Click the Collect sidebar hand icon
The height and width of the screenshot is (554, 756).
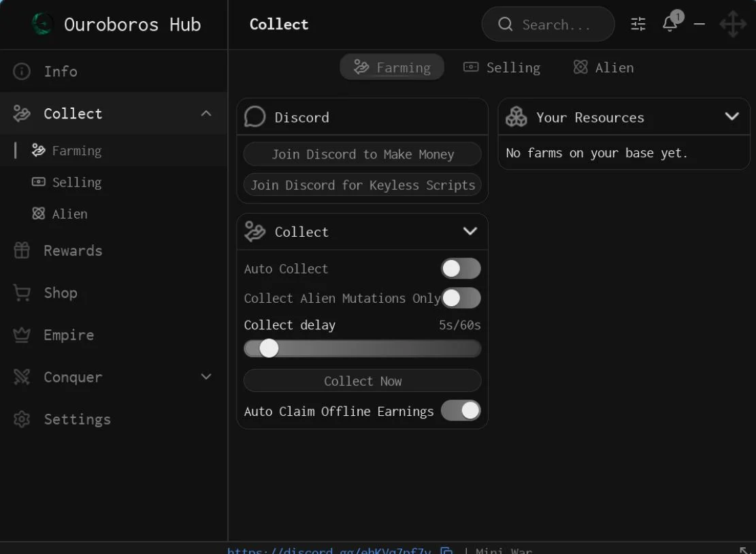point(22,114)
